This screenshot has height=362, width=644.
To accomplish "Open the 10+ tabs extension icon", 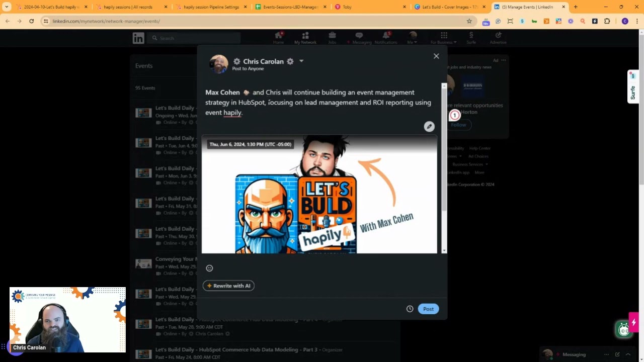I will [x=486, y=22].
